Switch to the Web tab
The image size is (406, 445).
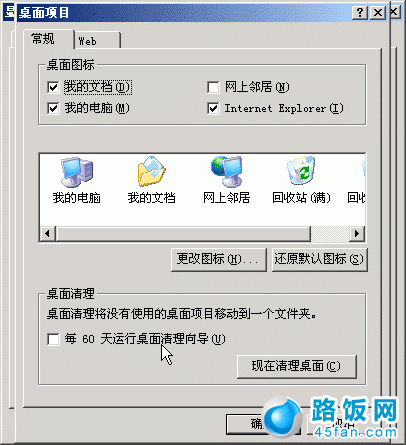tap(97, 41)
